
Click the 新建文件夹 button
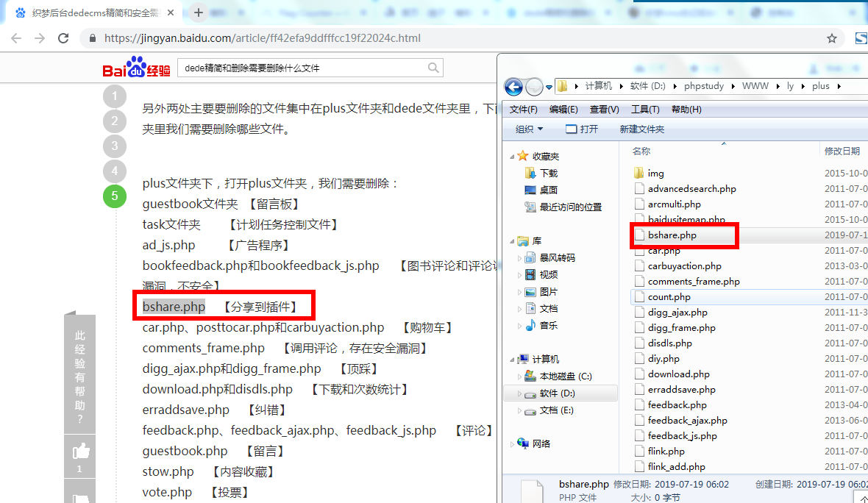(x=641, y=129)
